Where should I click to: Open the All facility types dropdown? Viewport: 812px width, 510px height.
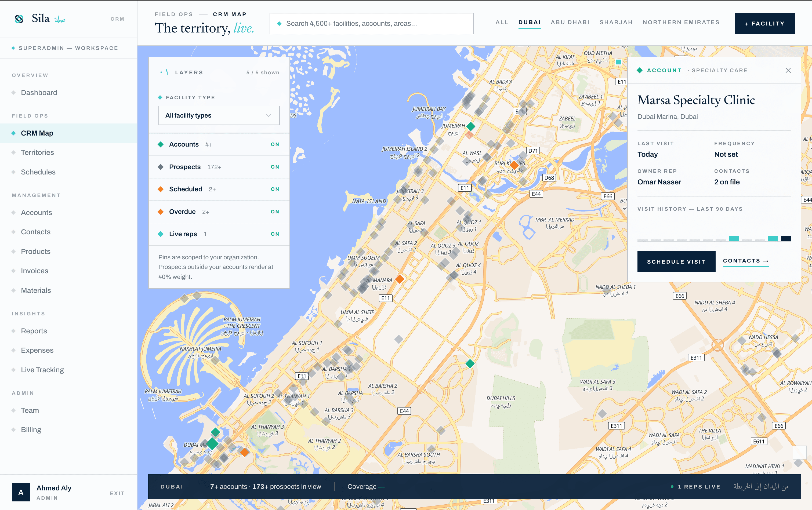tap(219, 115)
